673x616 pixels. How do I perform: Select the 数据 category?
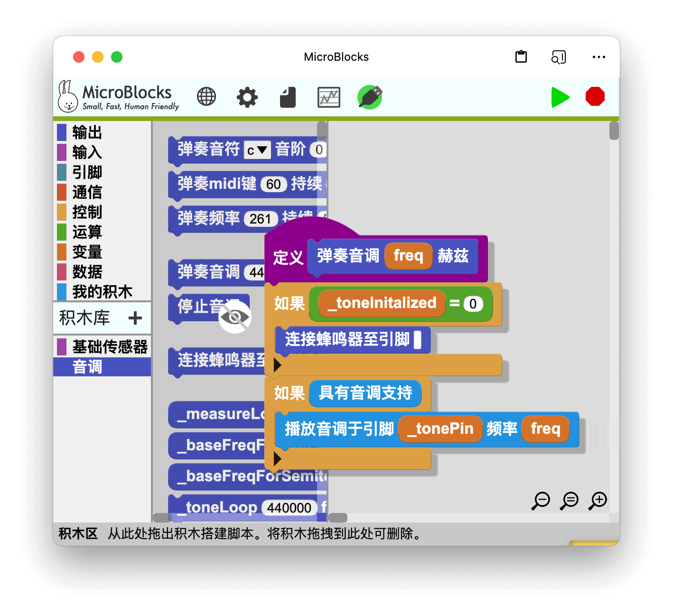tap(102, 271)
